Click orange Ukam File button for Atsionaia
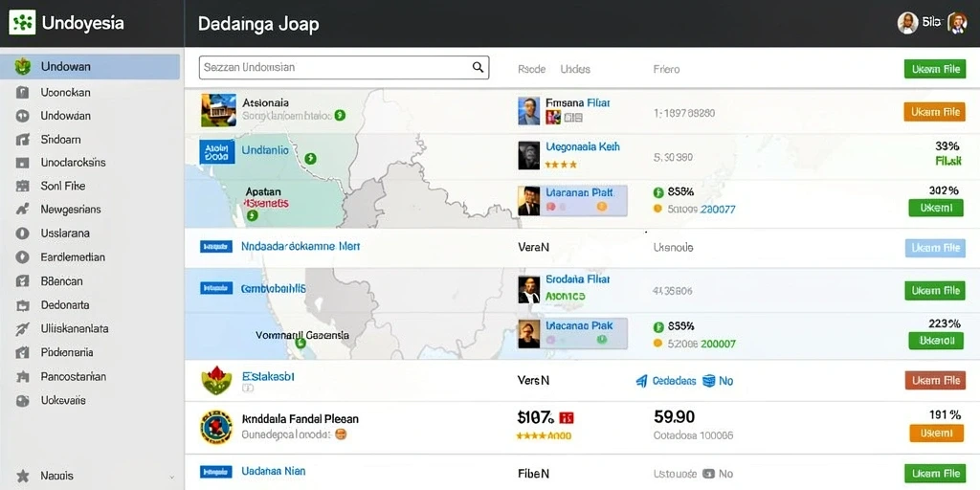980x490 pixels. (x=935, y=112)
